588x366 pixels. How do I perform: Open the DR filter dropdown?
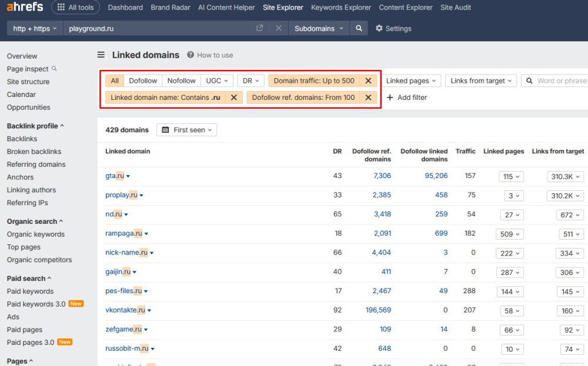250,81
